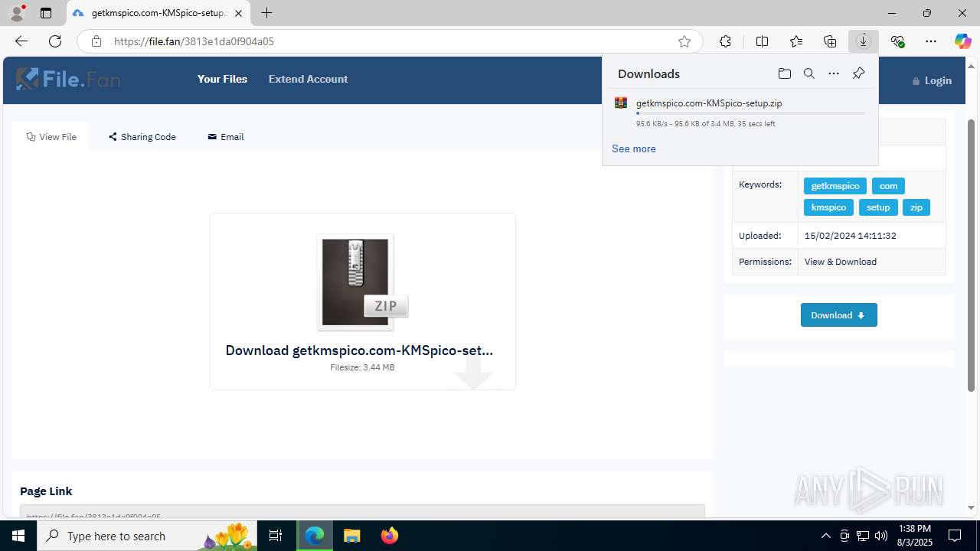This screenshot has height=551, width=980.
Task: Open browser Extensions puzzle icon
Action: pyautogui.click(x=725, y=41)
